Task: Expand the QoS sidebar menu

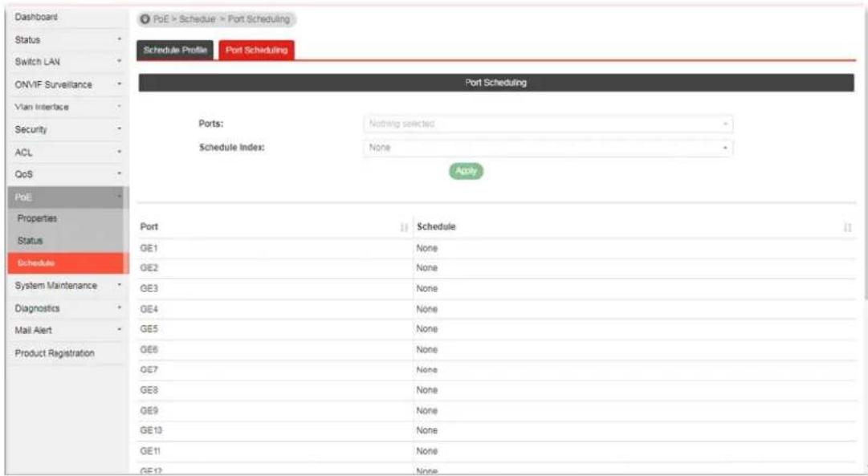Action: coord(67,174)
